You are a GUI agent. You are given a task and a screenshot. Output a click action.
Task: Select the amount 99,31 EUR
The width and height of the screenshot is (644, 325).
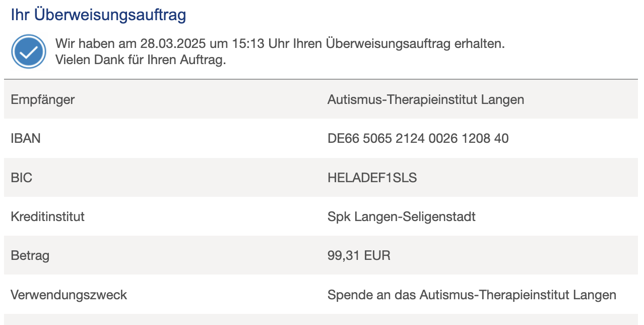point(359,255)
